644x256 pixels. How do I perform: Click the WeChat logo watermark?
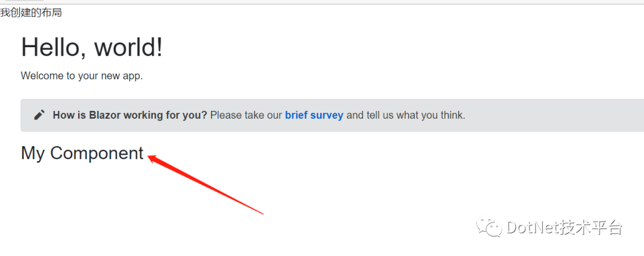(489, 227)
